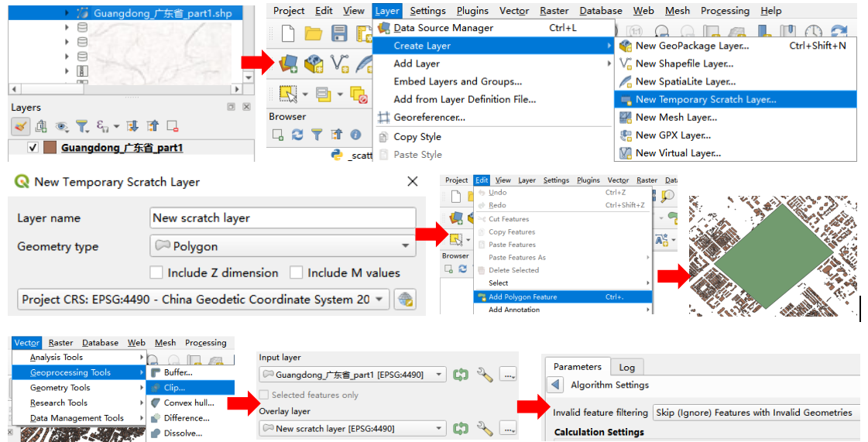Open dropdown arrow beside text annotation icon

[674, 239]
